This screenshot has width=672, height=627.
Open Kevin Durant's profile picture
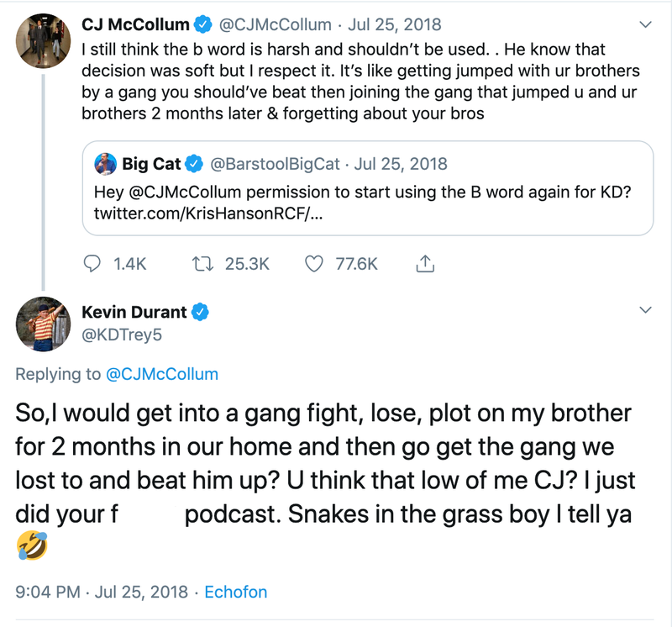[42, 324]
